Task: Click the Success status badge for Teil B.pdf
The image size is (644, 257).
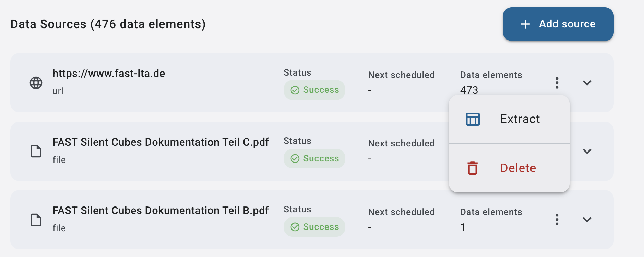Action: click(x=314, y=227)
